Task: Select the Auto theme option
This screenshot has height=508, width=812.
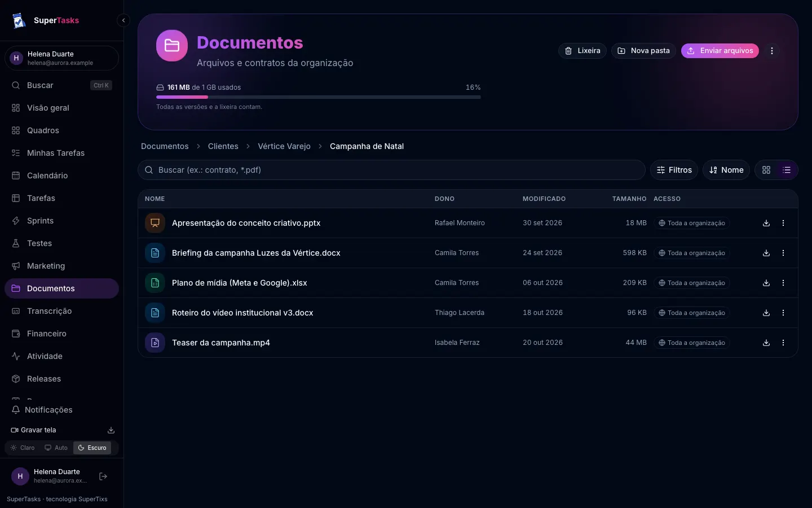Action: [x=56, y=448]
